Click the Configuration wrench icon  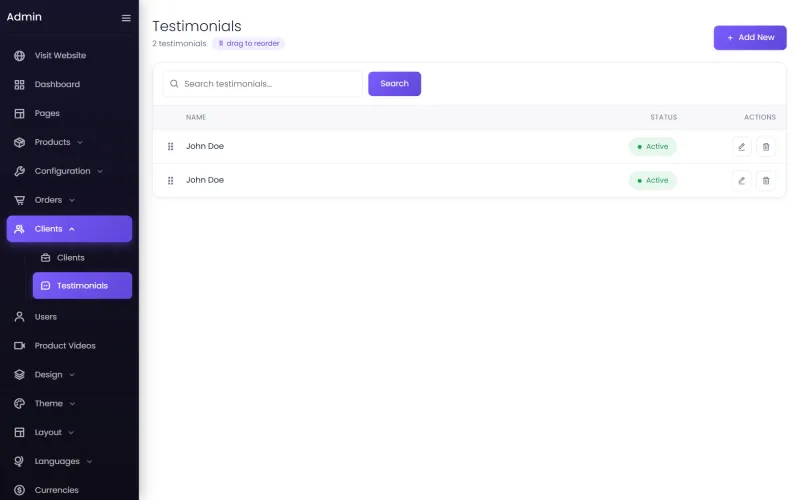tap(19, 171)
